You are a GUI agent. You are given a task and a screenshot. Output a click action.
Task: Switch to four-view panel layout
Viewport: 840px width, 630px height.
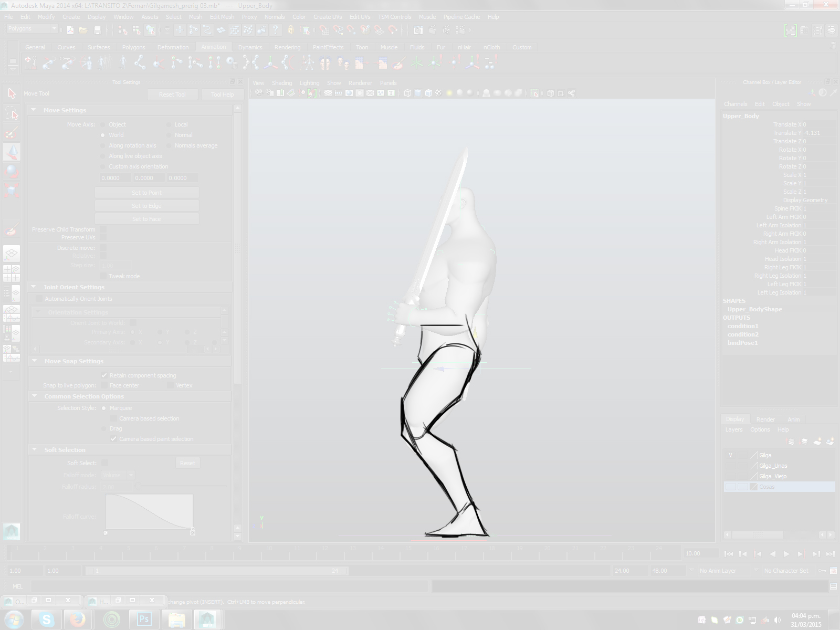coord(12,273)
